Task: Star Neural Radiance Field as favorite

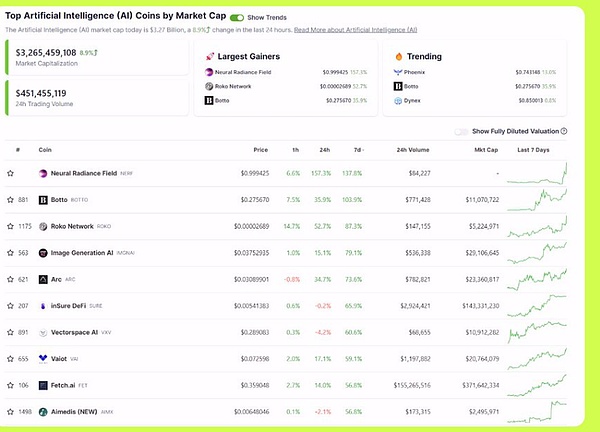Action: tap(11, 173)
